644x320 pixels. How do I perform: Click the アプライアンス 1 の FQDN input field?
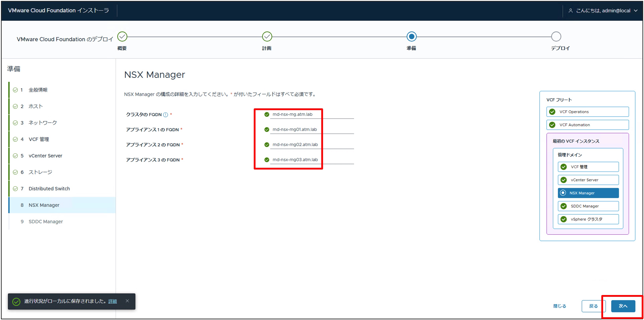coord(312,130)
